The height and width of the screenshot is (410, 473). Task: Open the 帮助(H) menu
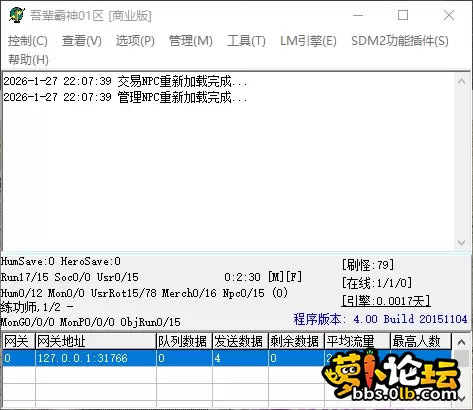[x=28, y=60]
